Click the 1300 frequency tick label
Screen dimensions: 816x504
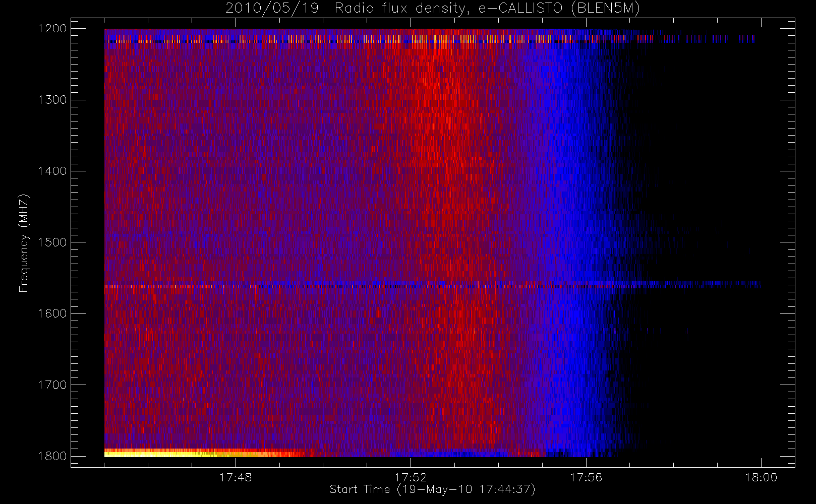pyautogui.click(x=52, y=100)
